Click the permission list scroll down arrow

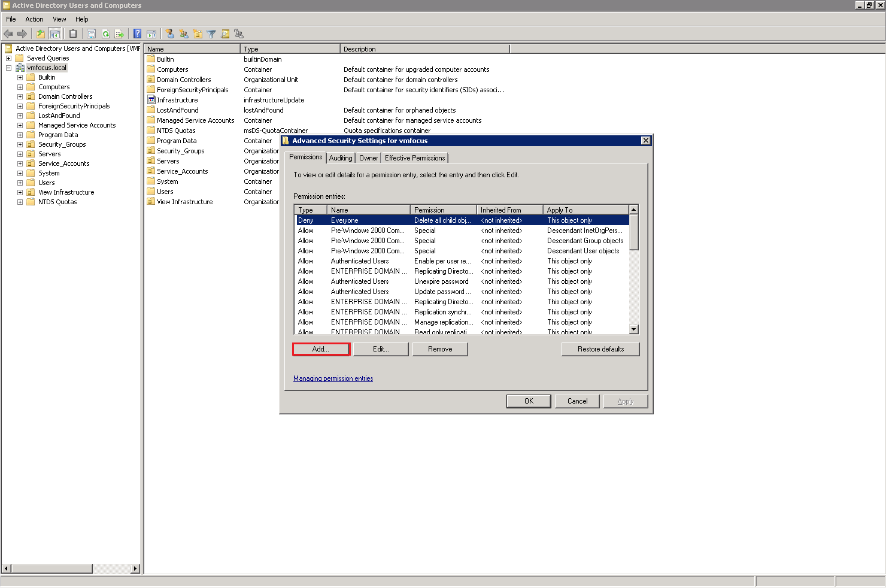pos(634,329)
